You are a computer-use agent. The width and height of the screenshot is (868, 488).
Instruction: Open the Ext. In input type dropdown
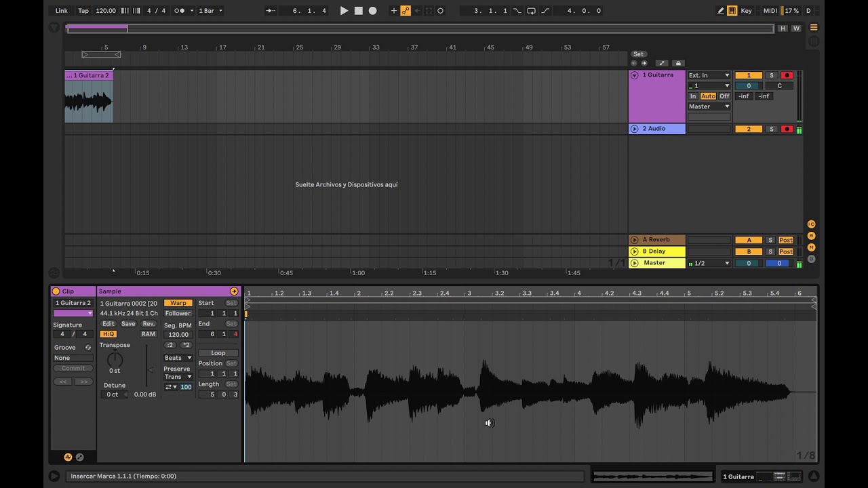click(x=709, y=75)
